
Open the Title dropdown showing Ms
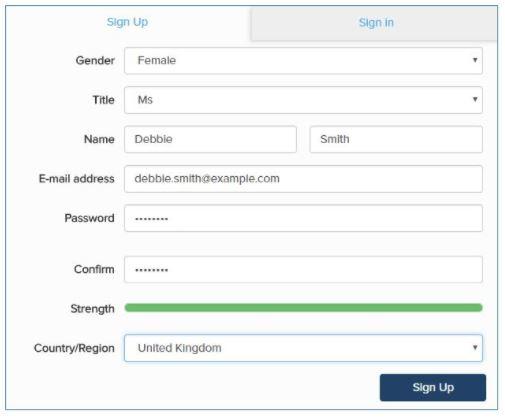(x=303, y=100)
